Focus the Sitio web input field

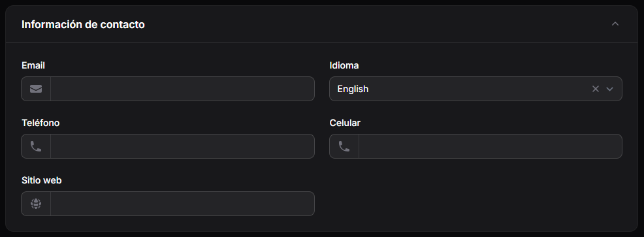click(182, 204)
